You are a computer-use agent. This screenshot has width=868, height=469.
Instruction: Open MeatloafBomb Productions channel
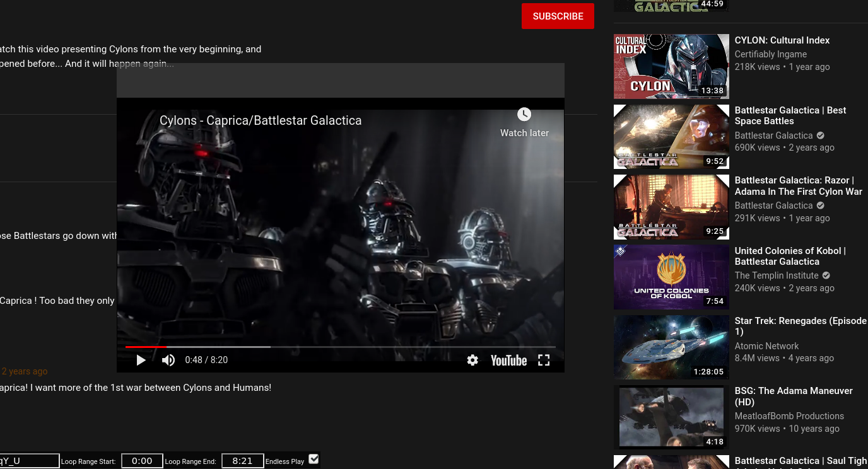pyautogui.click(x=789, y=416)
